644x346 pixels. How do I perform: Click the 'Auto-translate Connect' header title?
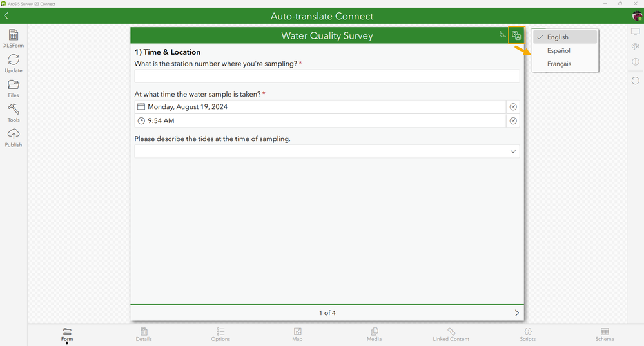(x=322, y=16)
